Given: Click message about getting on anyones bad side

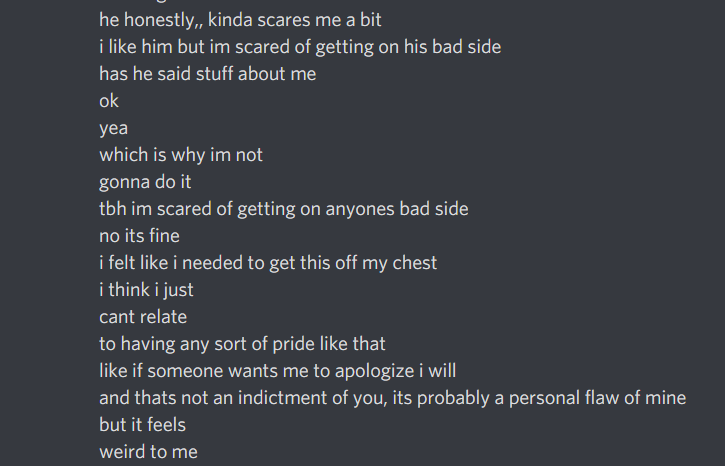Looking at the screenshot, I should click(284, 209).
